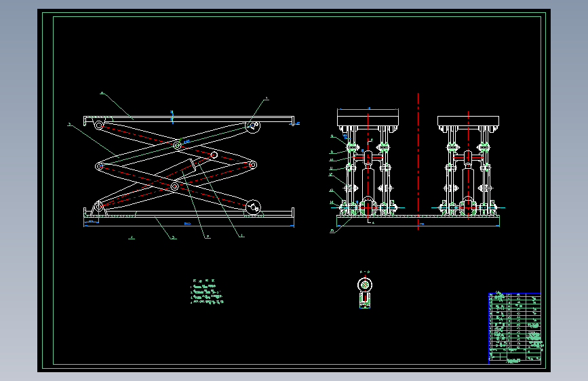588x381 pixels.
Task: Select the top platform of the left front view
Action: (x=368, y=121)
